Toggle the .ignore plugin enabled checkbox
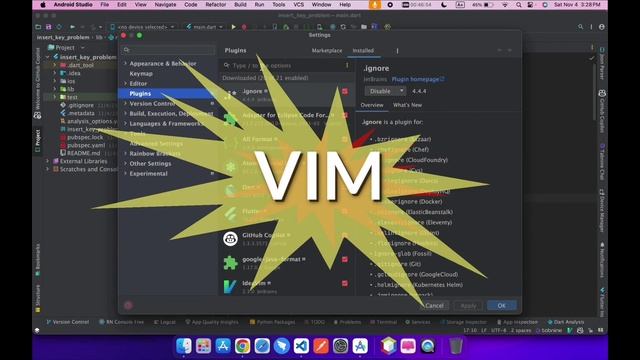Screen dimensions: 640x360 coord(345,91)
